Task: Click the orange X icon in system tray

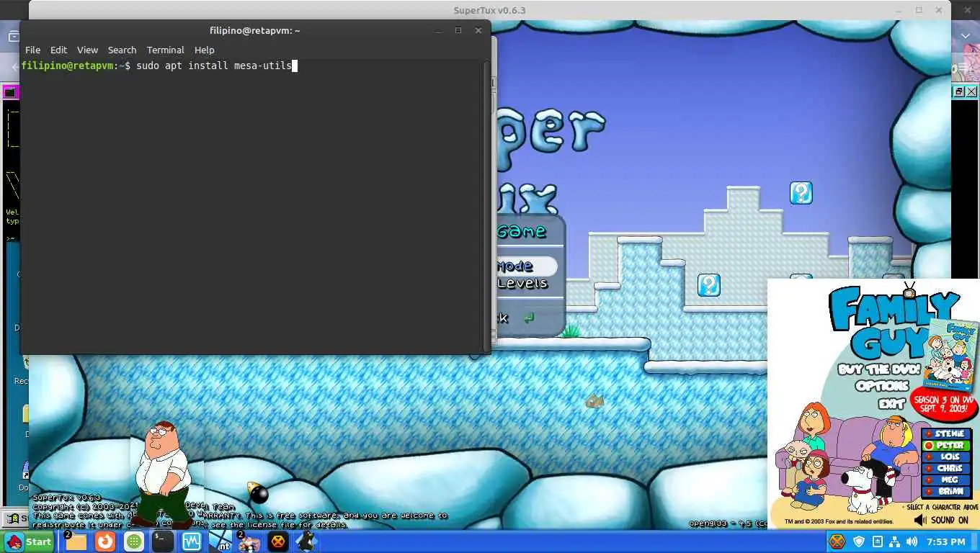Action: point(837,541)
